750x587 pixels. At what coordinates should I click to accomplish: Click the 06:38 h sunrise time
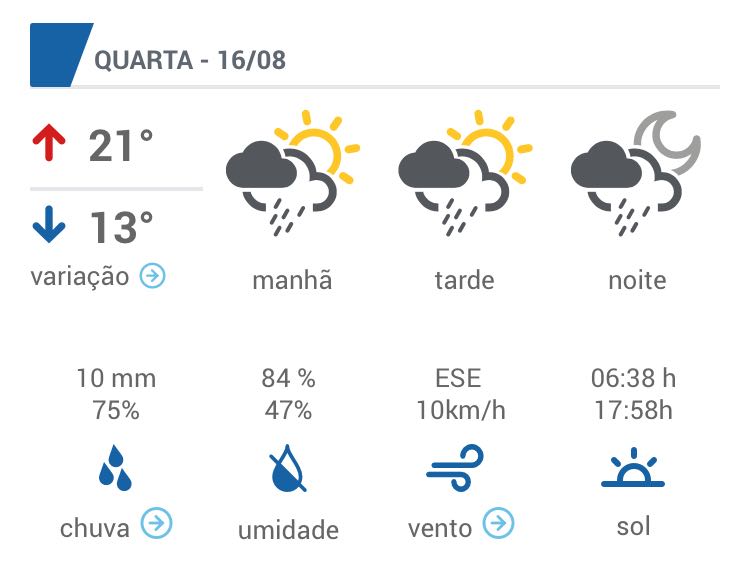[633, 378]
